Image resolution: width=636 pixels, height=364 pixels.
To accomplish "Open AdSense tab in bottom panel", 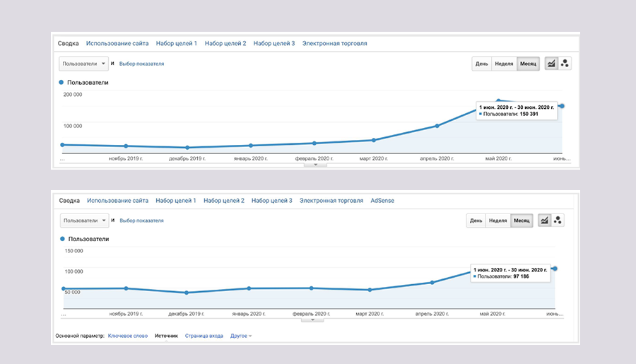I will pyautogui.click(x=382, y=201).
